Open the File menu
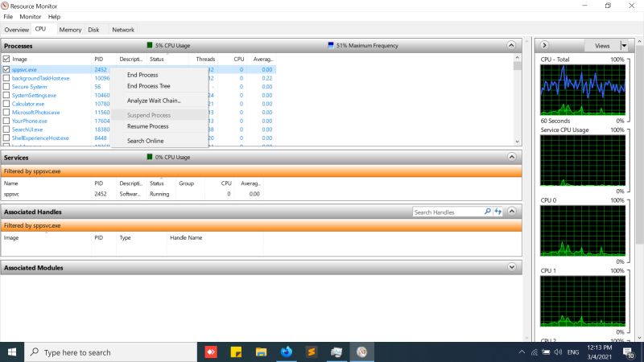Viewport: 644px width, 362px height. coord(8,17)
